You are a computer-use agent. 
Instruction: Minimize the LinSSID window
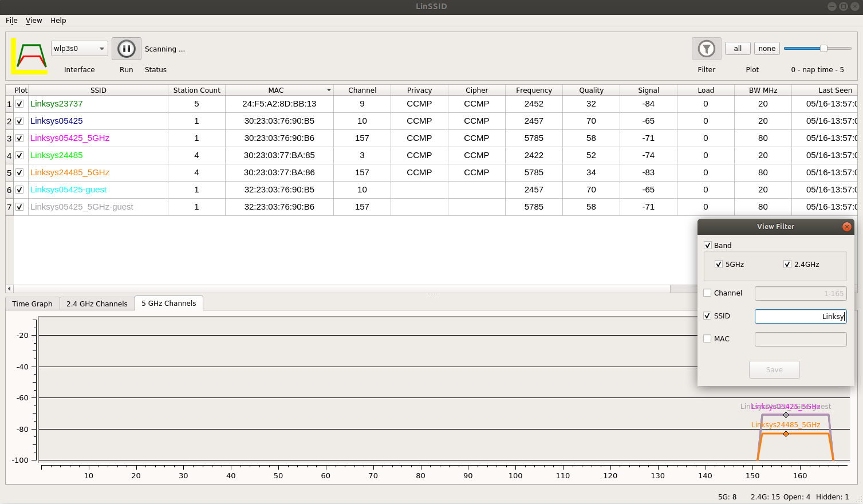tap(832, 6)
